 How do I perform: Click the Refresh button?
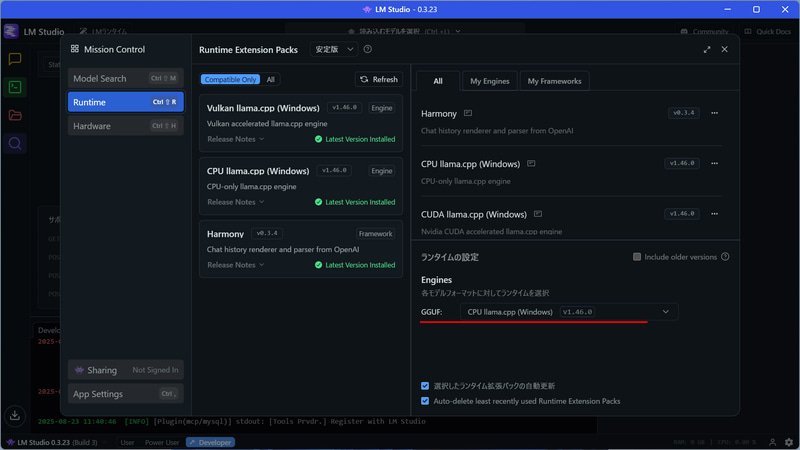point(379,80)
